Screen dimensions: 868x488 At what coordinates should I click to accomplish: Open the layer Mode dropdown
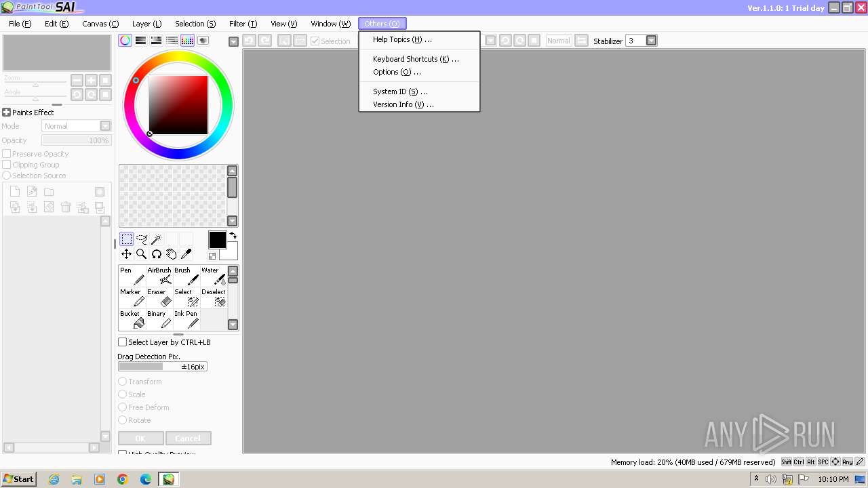[105, 126]
